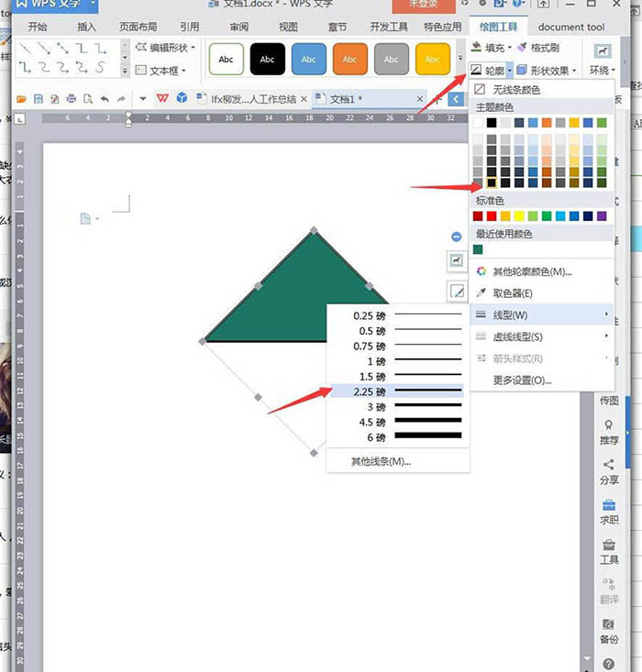Viewport: 642px width, 672px height.
Task: Open the 章节 tab
Action: pyautogui.click(x=338, y=27)
